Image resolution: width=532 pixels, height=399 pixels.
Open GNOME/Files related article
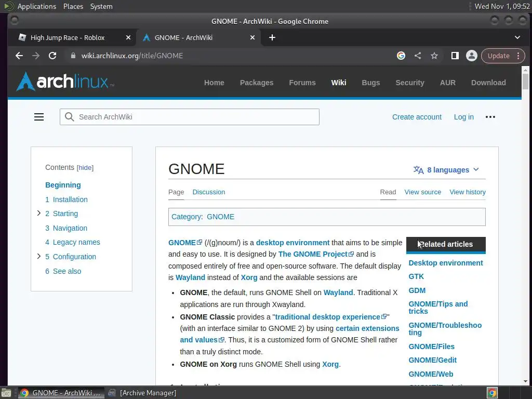tap(431, 347)
